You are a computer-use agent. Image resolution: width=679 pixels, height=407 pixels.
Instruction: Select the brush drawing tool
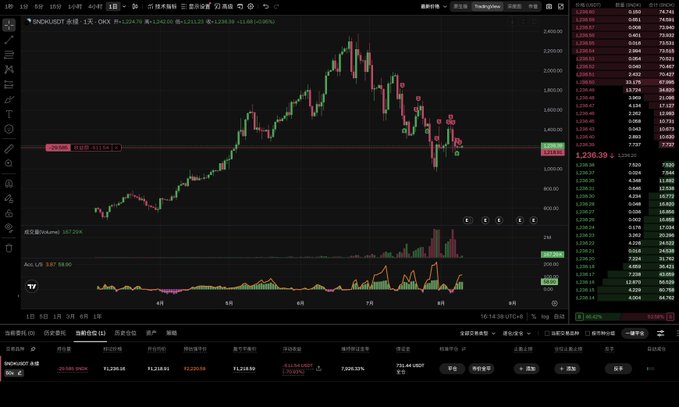[9, 100]
